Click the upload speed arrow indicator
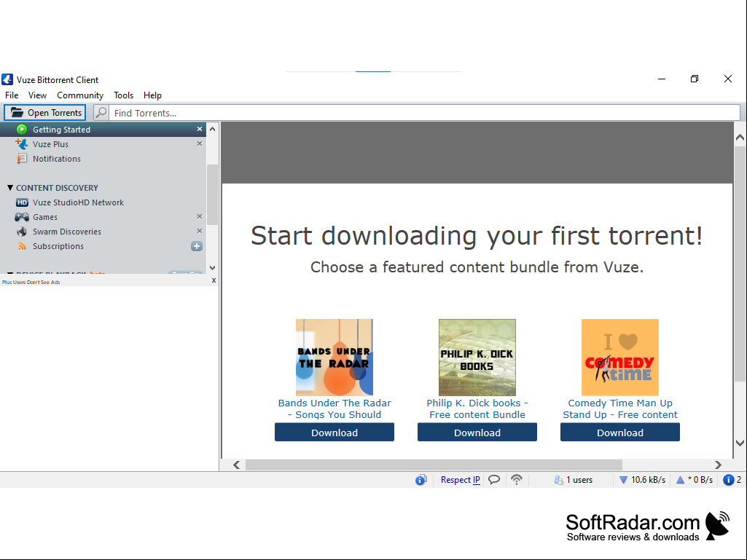This screenshot has width=747, height=560. (x=680, y=480)
